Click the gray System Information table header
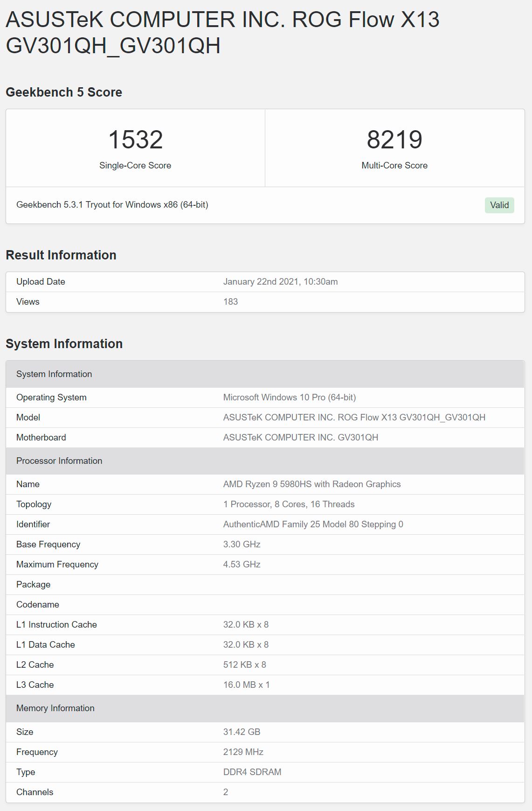This screenshot has width=532, height=811. pos(265,374)
